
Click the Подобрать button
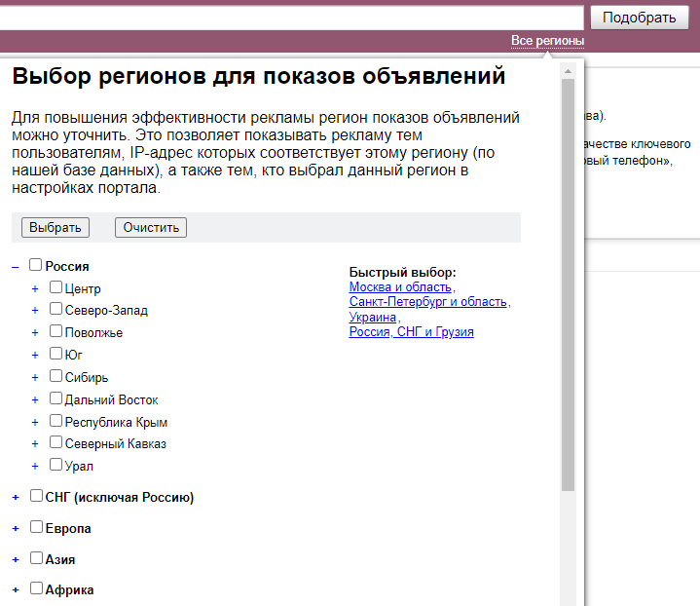point(640,18)
